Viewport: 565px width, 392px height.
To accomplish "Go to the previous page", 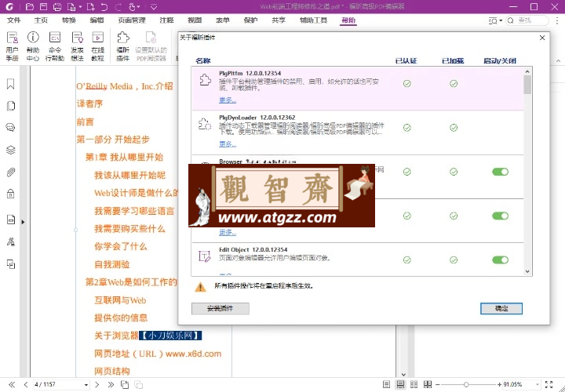I will coord(26,384).
